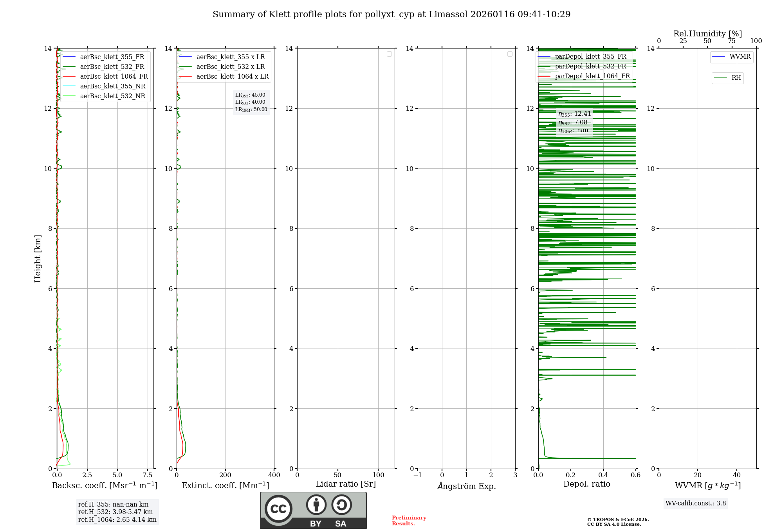Click the plot title text
Image resolution: width=783 pixels, height=532 pixels.
tap(391, 14)
